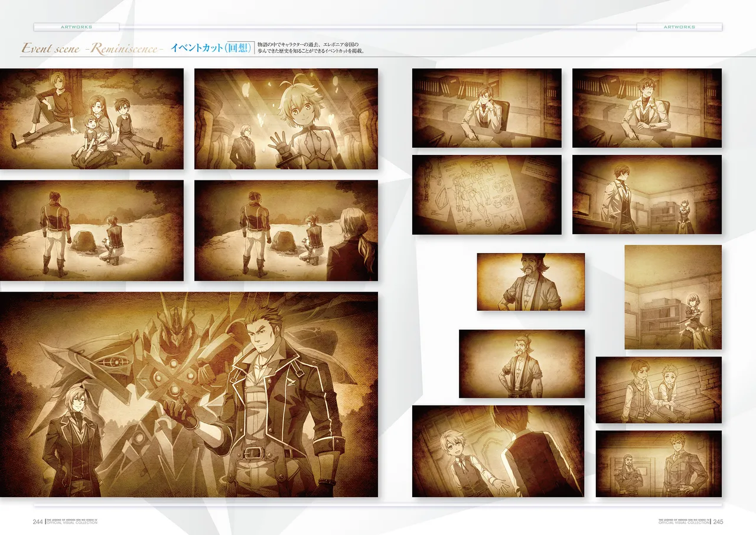The image size is (756, 535).
Task: Select the robot blueprint schematic image
Action: 487,194
